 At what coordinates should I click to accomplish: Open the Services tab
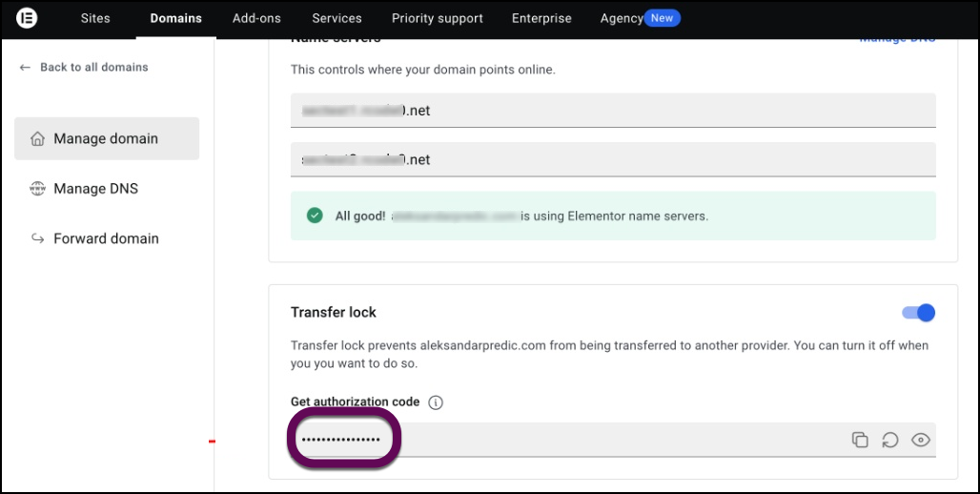coord(337,18)
